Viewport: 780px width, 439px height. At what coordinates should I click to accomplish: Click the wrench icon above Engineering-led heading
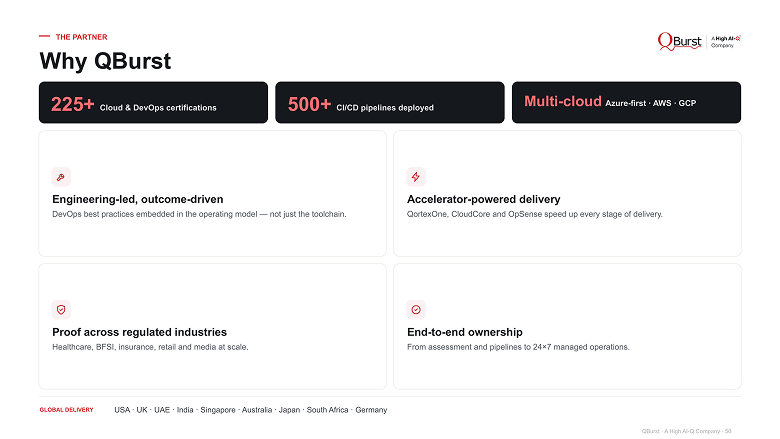61,177
